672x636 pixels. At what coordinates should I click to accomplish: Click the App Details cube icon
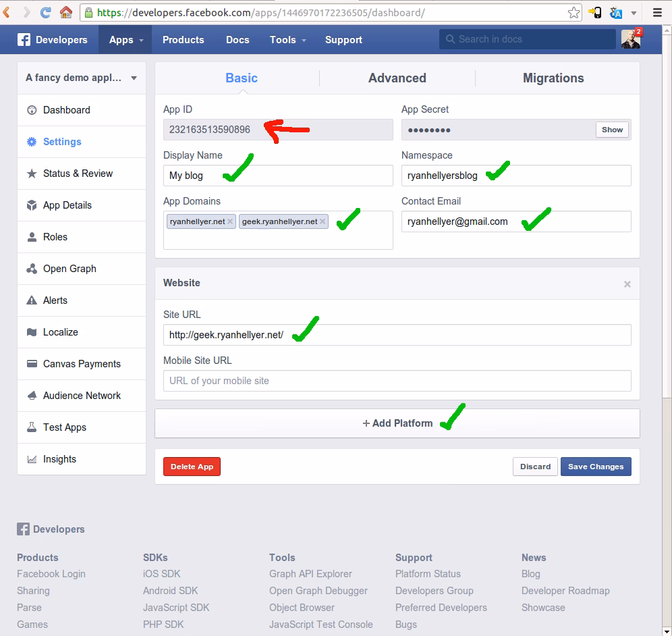point(32,205)
